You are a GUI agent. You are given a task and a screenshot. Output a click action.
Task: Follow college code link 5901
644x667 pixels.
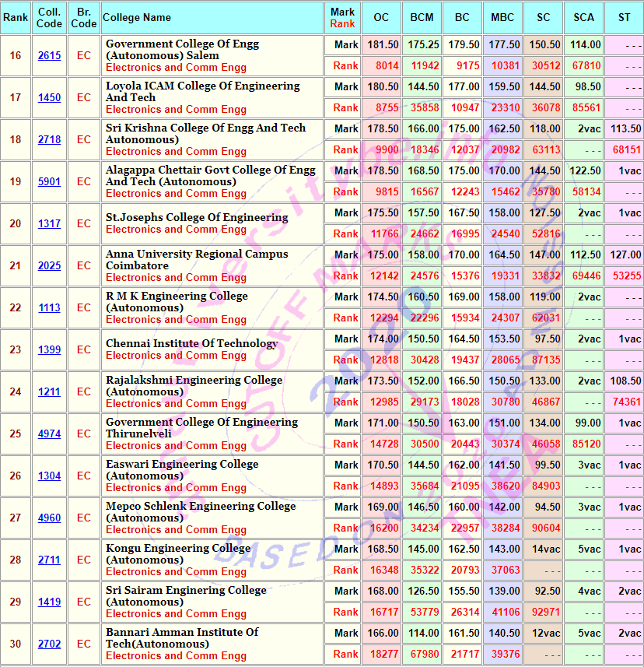tap(49, 182)
